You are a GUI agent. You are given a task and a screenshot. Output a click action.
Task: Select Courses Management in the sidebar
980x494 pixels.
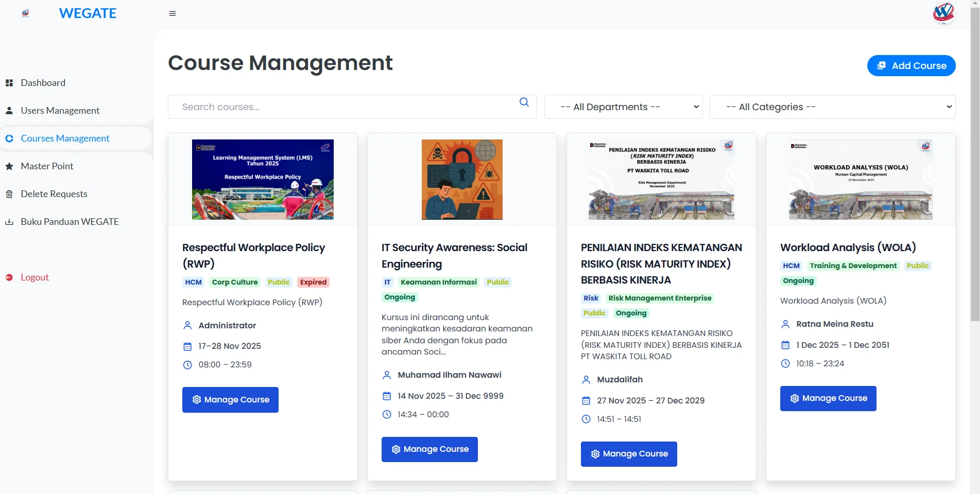65,138
